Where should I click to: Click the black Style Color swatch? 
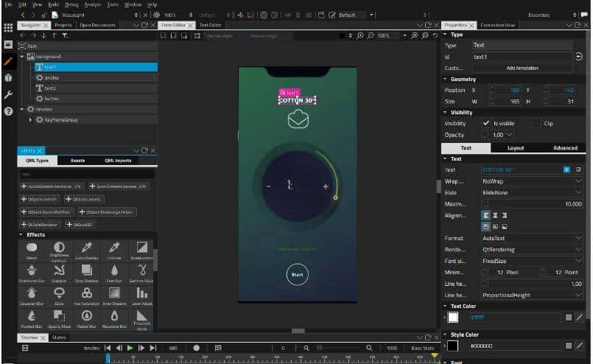tap(453, 346)
